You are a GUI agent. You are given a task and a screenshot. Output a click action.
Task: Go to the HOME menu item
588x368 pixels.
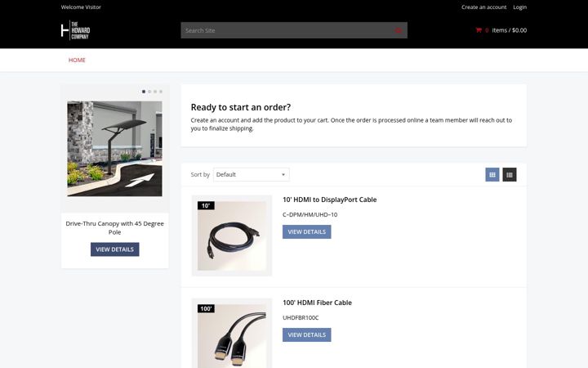pyautogui.click(x=77, y=60)
